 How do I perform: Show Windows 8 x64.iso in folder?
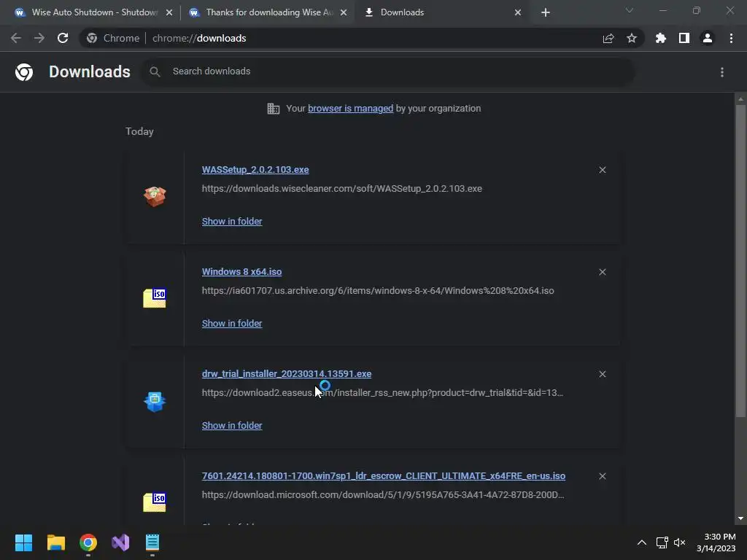pyautogui.click(x=232, y=323)
